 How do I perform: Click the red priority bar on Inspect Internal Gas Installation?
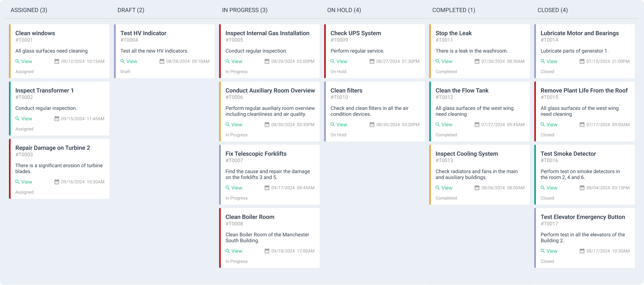220,51
